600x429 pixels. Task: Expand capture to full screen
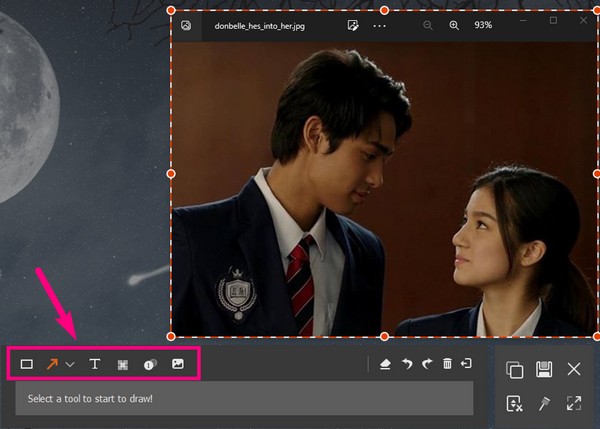pos(574,403)
